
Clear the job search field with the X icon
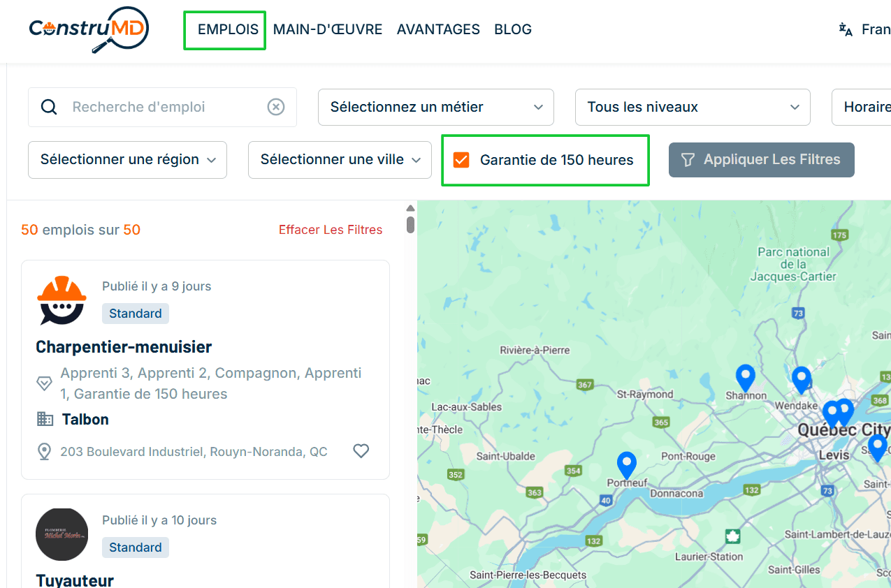pos(276,107)
